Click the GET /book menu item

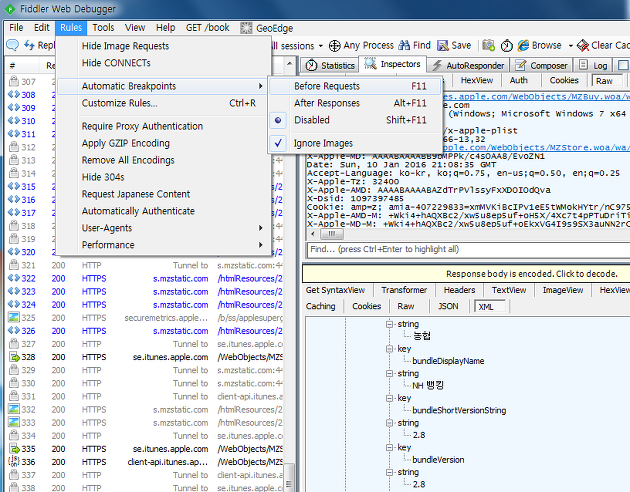[207, 28]
